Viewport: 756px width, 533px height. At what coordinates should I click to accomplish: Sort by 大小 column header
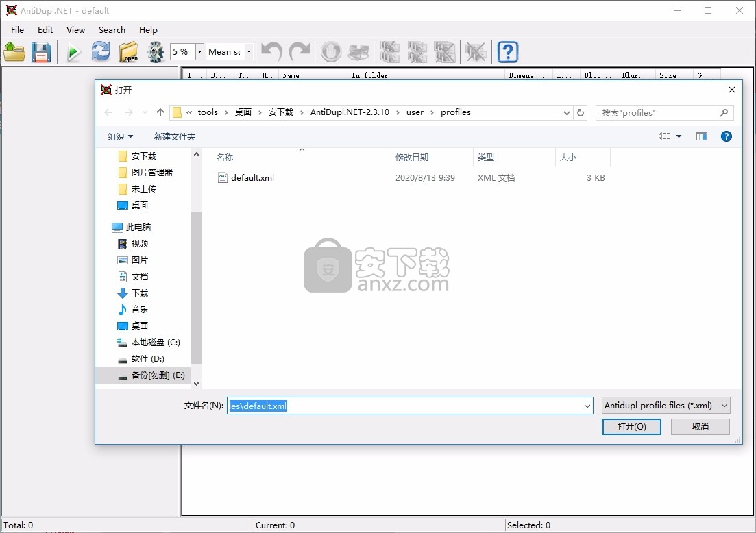pos(568,157)
